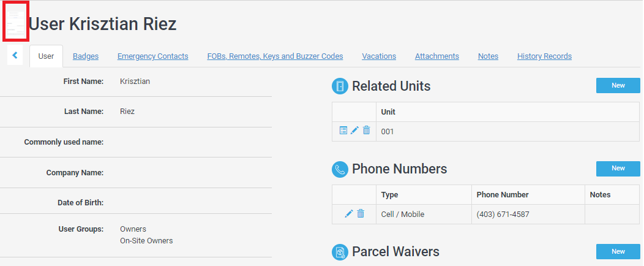Switch to the Badges tab
The image size is (644, 266).
[x=86, y=56]
